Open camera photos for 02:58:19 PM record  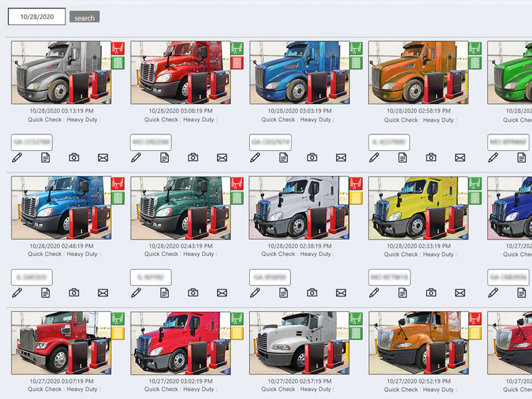point(431,157)
